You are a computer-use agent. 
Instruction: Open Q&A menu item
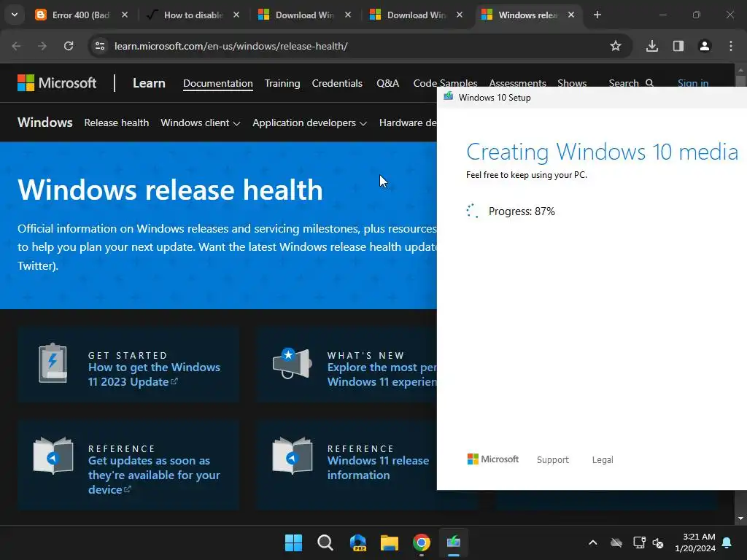tap(388, 83)
